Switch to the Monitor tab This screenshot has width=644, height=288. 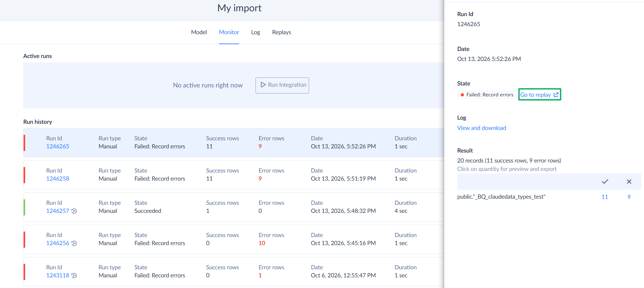[229, 32]
